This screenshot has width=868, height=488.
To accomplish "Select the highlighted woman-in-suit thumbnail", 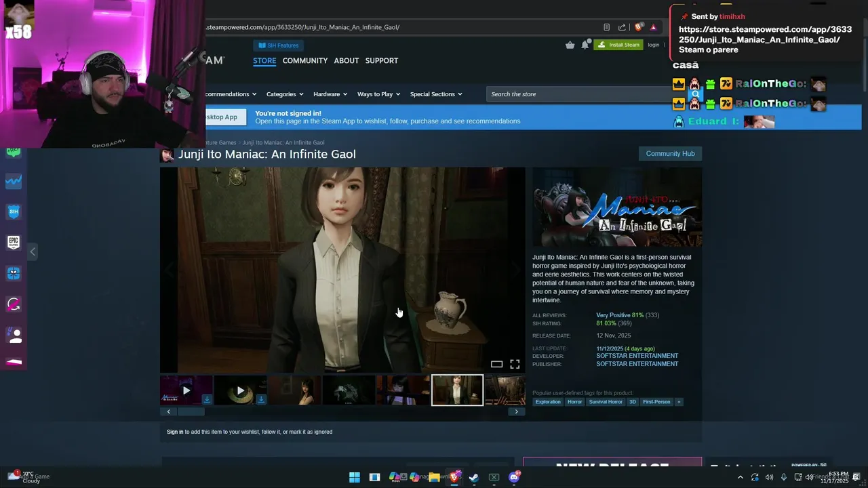I will point(457,390).
